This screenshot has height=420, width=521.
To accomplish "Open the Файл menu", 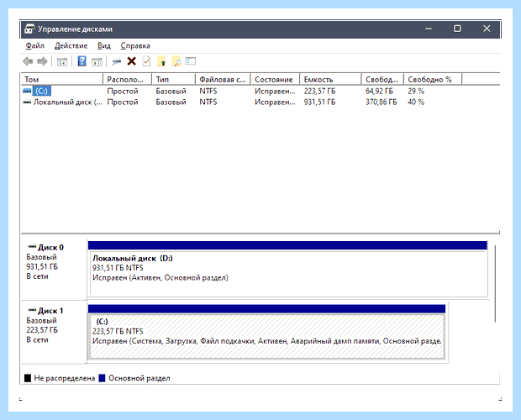I will point(35,46).
